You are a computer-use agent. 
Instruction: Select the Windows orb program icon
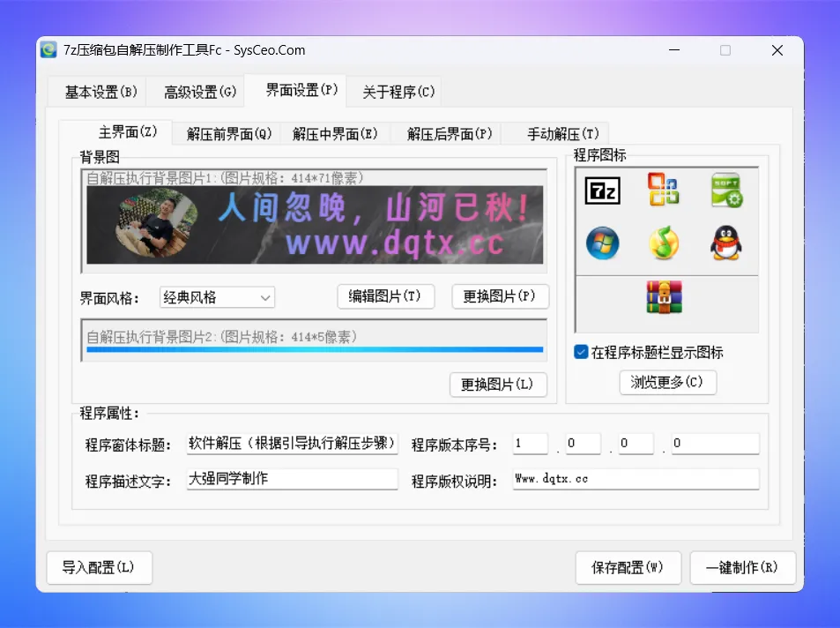(603, 243)
